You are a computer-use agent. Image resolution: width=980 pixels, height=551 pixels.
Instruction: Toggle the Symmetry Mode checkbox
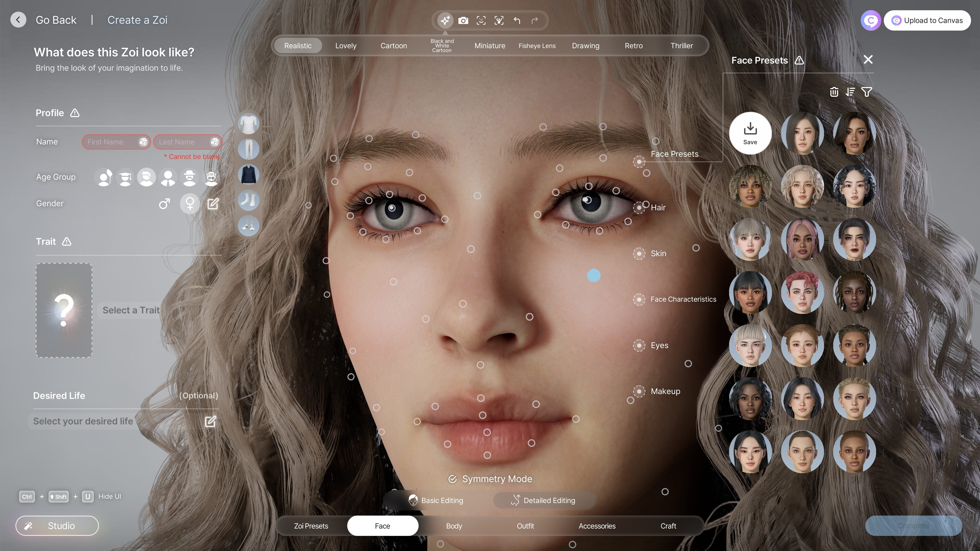452,479
